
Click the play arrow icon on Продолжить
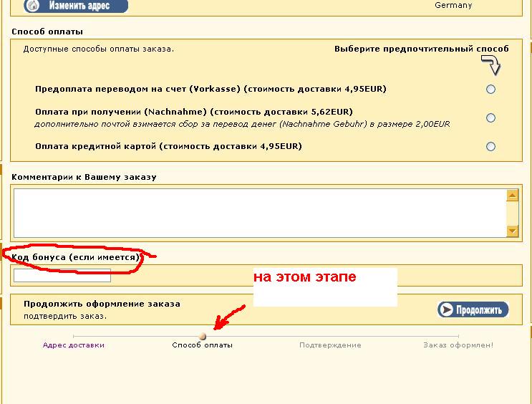point(447,309)
